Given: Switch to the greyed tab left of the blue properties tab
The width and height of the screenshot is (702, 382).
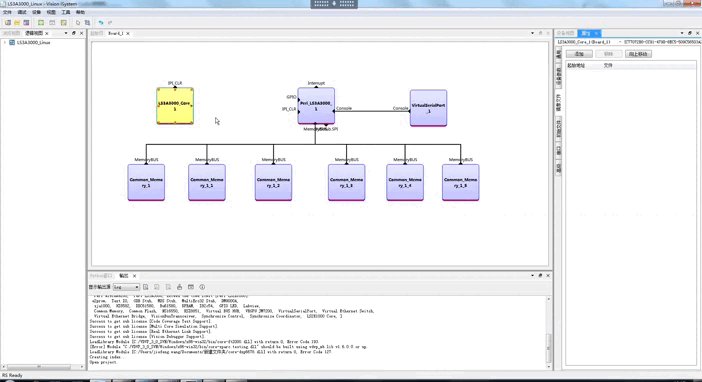Looking at the screenshot, I should coord(566,34).
